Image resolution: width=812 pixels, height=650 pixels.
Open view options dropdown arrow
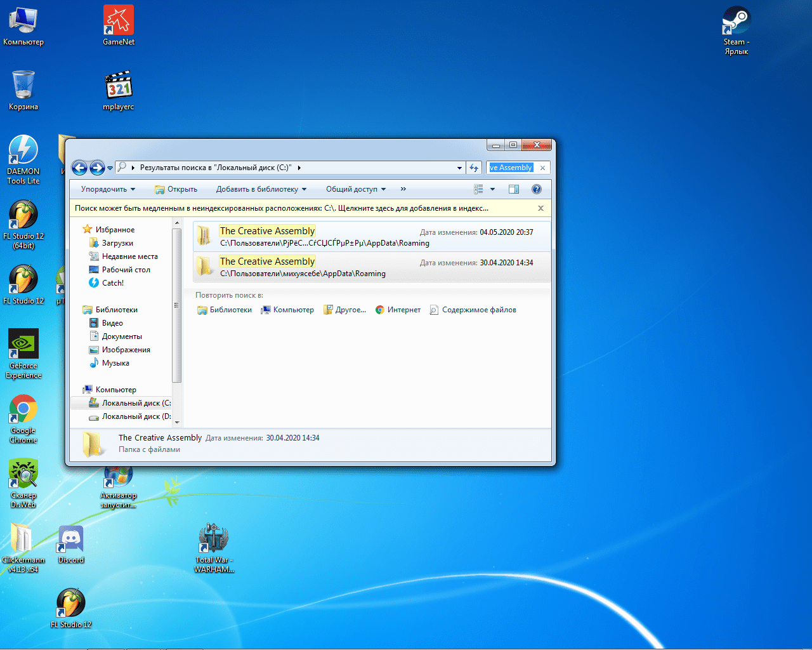[492, 189]
